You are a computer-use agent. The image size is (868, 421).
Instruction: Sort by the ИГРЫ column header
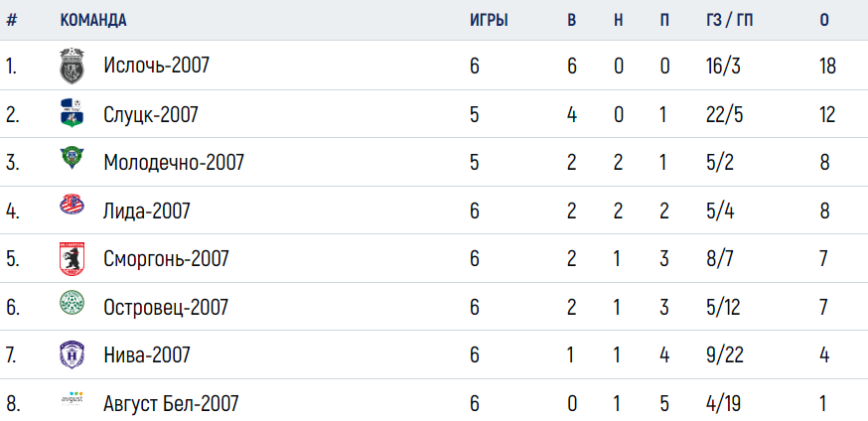(x=489, y=21)
